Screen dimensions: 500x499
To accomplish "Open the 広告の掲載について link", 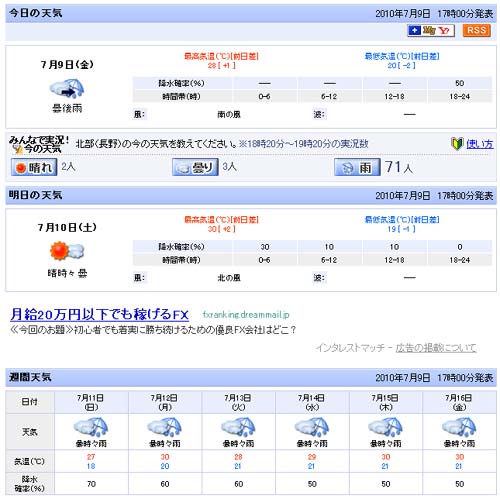I will coord(436,348).
